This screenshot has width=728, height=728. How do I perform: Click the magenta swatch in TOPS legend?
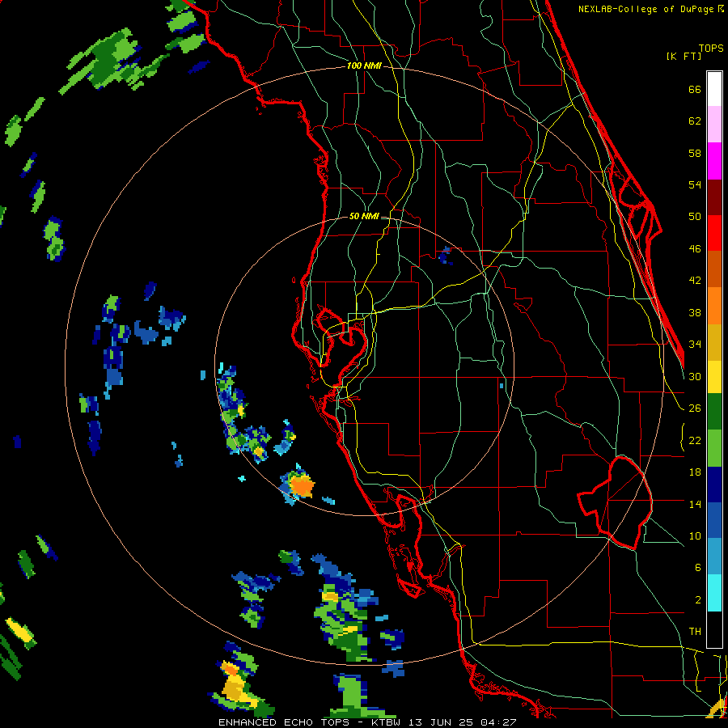(x=714, y=161)
